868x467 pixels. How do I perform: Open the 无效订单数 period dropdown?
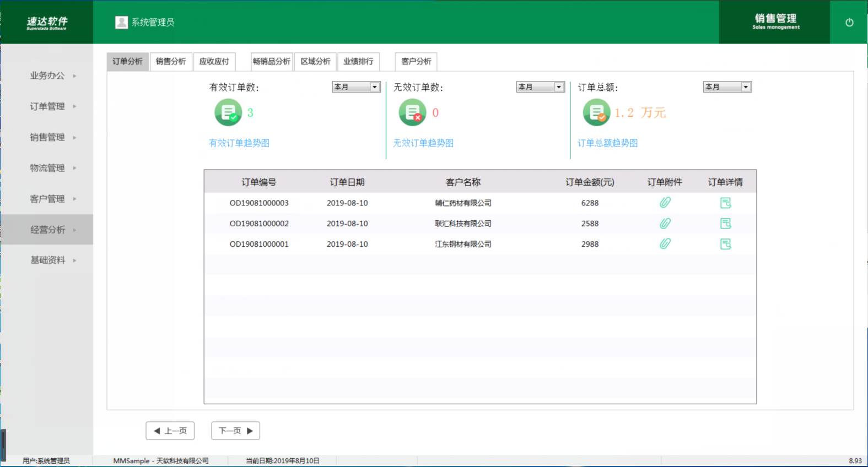pos(540,87)
